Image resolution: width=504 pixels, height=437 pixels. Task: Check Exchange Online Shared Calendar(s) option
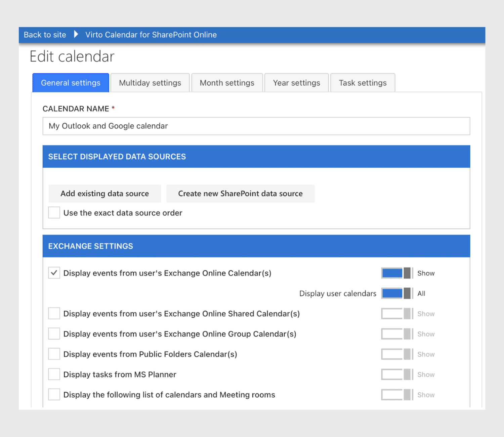pos(54,314)
